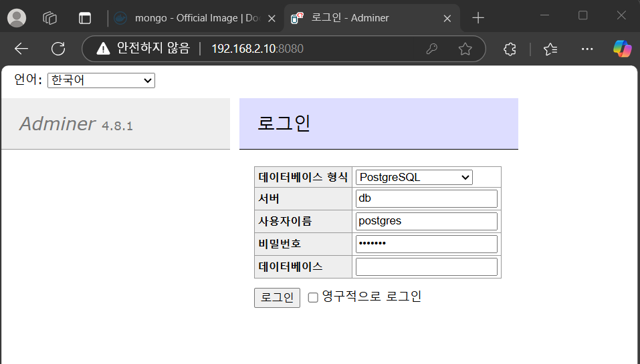
Task: Focus the 사용자이름 field with postgres
Action: 427,221
